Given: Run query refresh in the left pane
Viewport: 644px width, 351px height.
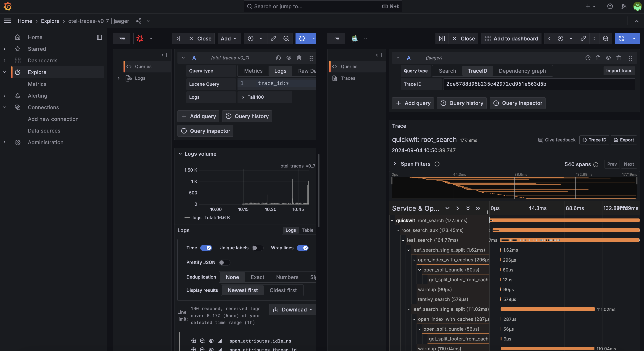Looking at the screenshot, I should pyautogui.click(x=302, y=39).
